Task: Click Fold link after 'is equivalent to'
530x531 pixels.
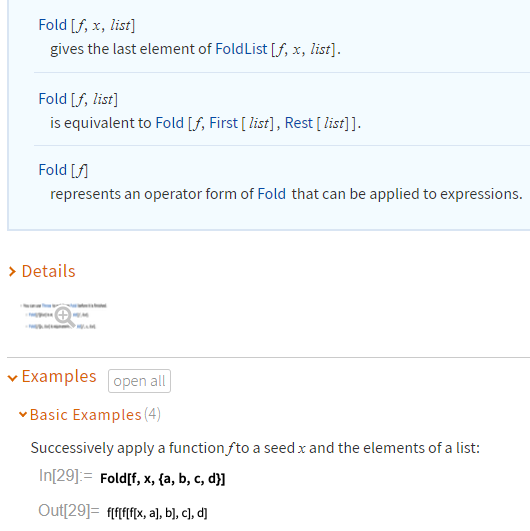Action: coord(169,123)
